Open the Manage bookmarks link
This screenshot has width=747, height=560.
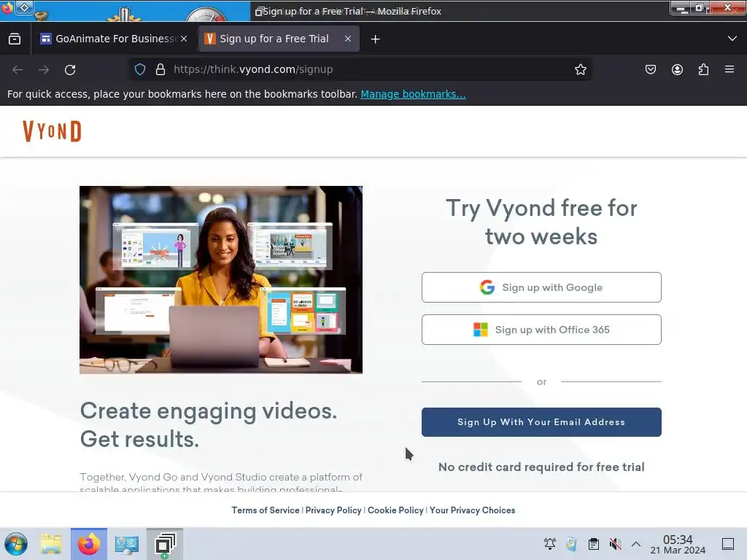tap(413, 94)
